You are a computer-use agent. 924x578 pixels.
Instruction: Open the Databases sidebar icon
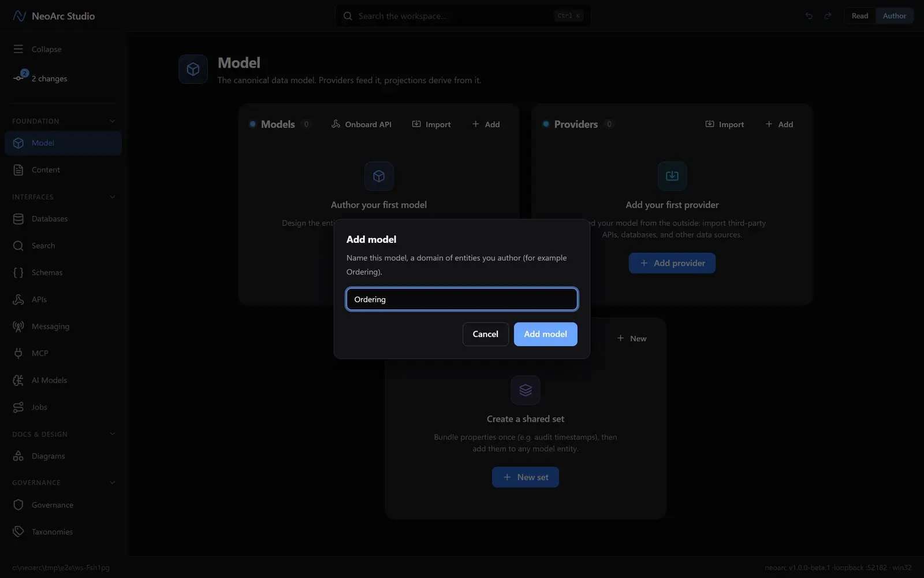pos(18,219)
